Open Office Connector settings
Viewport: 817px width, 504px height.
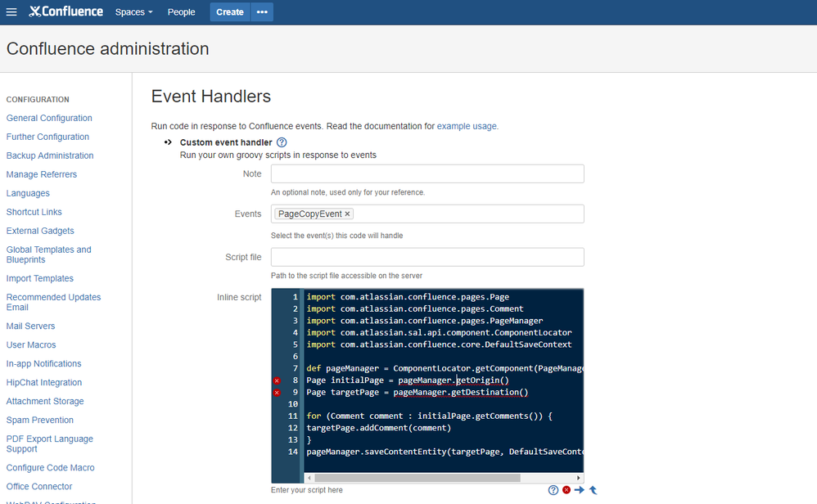tap(39, 486)
